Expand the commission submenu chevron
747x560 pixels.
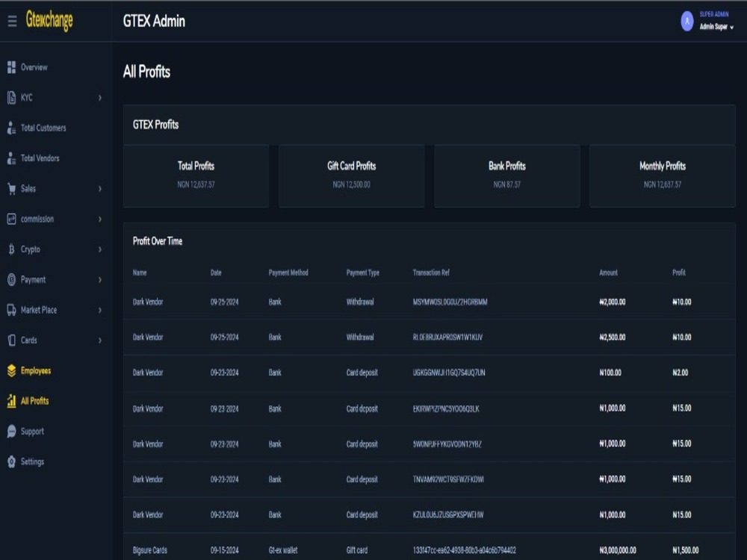click(x=99, y=219)
